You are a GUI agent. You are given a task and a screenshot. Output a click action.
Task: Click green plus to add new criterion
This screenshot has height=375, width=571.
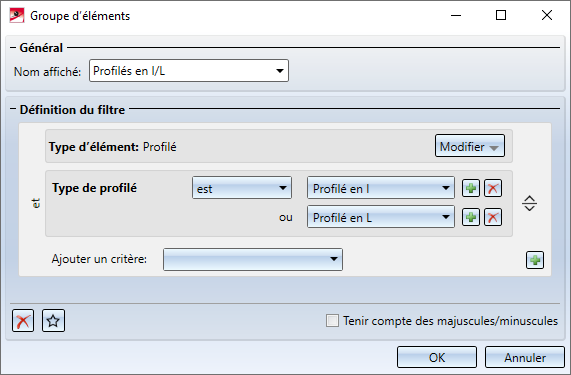pyautogui.click(x=535, y=260)
